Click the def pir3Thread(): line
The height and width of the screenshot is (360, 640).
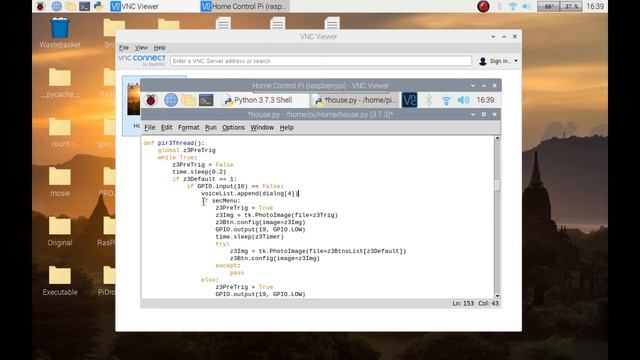pyautogui.click(x=174, y=143)
